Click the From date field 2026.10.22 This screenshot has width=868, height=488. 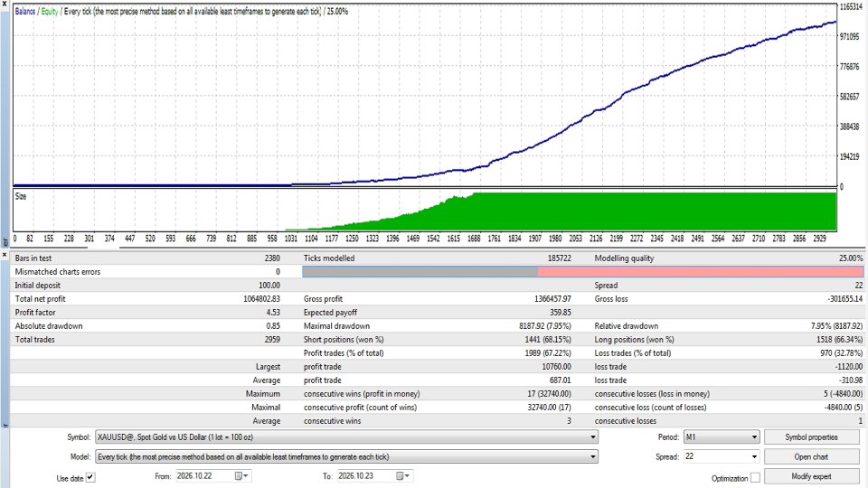coord(204,476)
